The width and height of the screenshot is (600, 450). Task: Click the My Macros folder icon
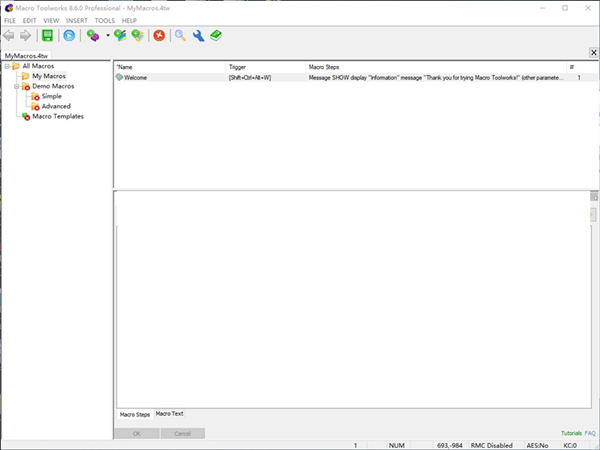(x=26, y=76)
